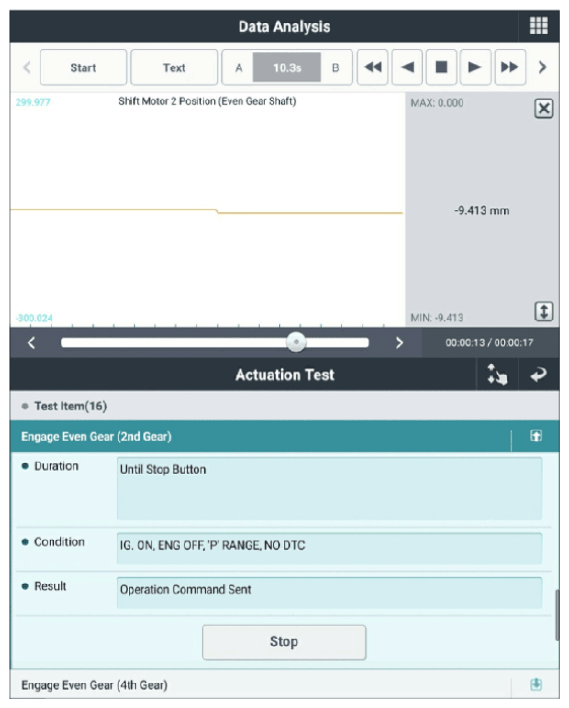Toggle vertical scale icon on graph panel
The height and width of the screenshot is (708, 569).
pyautogui.click(x=544, y=311)
